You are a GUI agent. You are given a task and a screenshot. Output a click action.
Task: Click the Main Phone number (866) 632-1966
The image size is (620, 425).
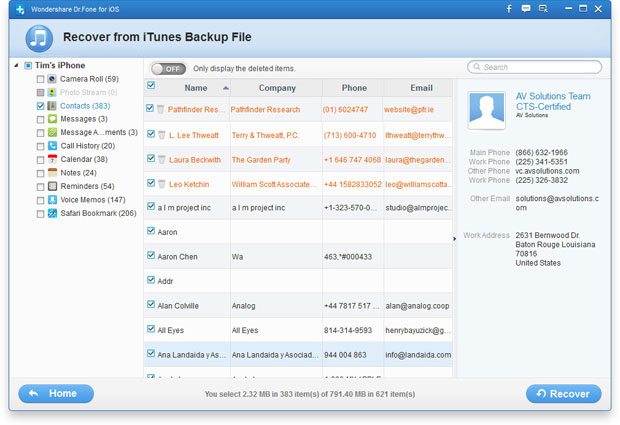541,152
